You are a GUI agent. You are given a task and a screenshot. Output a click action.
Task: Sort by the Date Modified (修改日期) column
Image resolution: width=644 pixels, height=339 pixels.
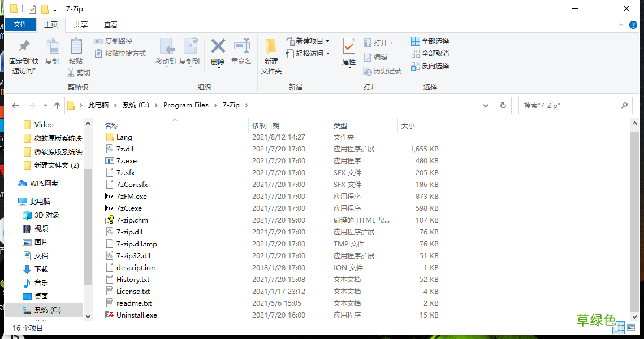[x=266, y=125]
